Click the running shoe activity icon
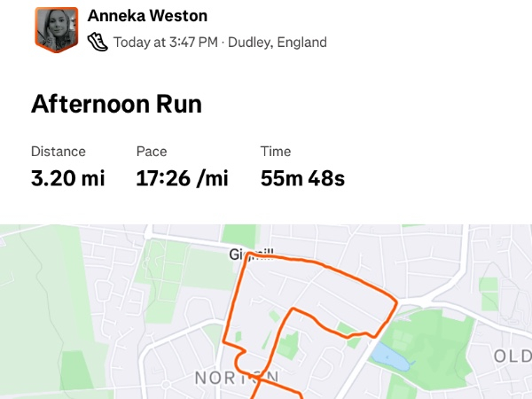 98,42
